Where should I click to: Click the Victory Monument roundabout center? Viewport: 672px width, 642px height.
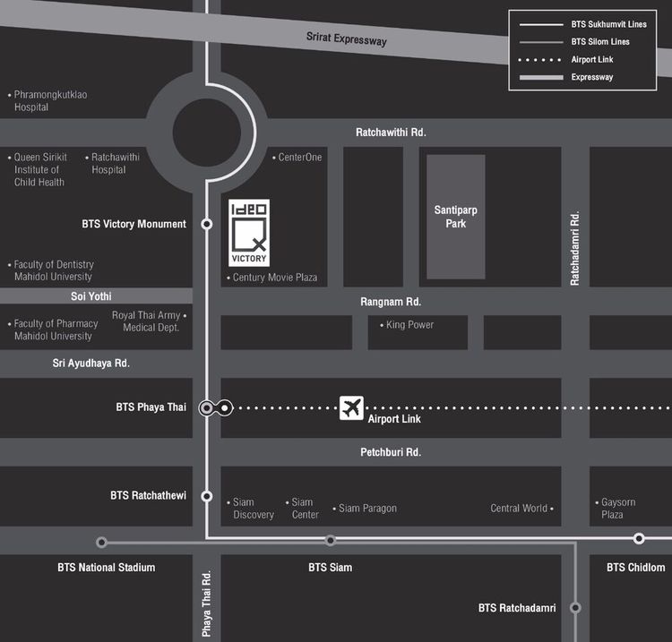coord(207,133)
